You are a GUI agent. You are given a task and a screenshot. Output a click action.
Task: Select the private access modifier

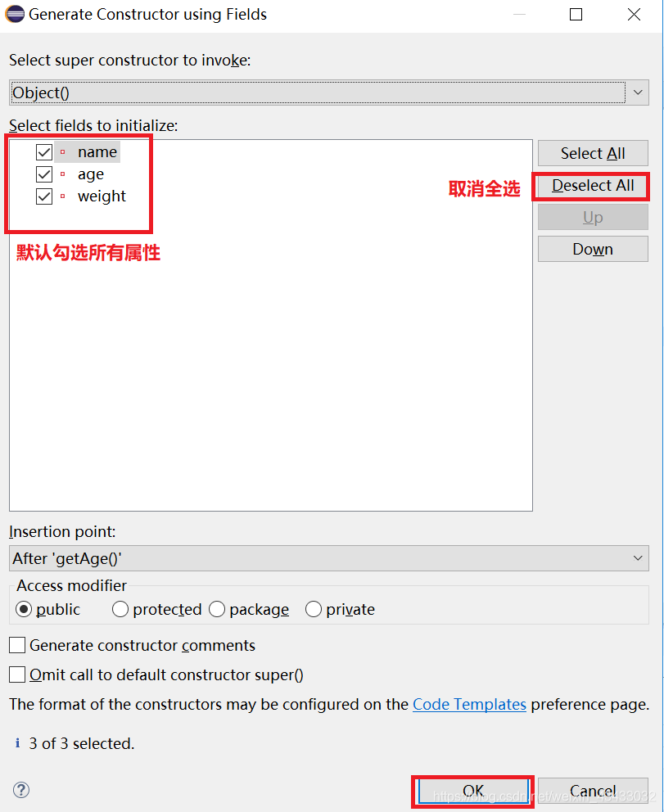314,610
